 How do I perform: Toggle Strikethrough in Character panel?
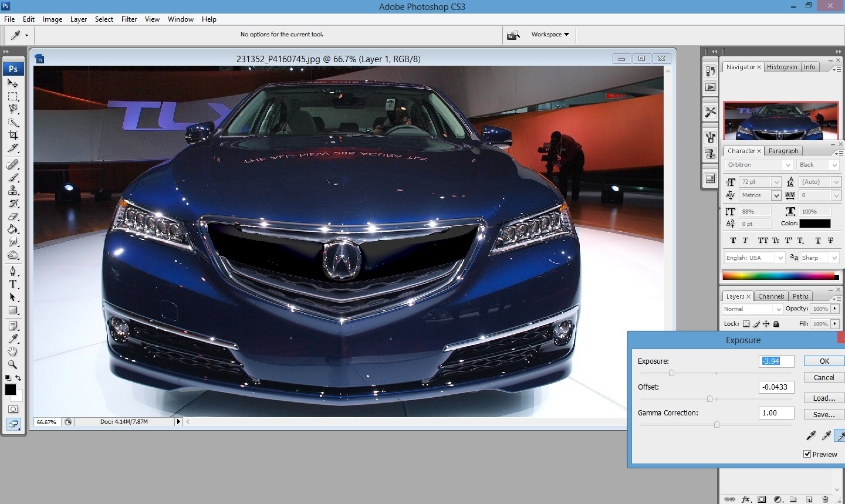click(830, 241)
